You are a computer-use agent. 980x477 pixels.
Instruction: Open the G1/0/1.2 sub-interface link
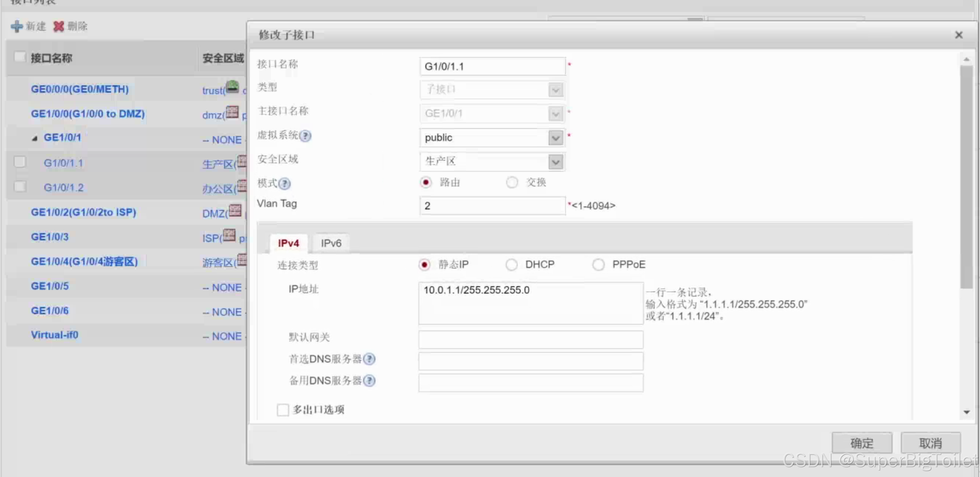point(63,188)
